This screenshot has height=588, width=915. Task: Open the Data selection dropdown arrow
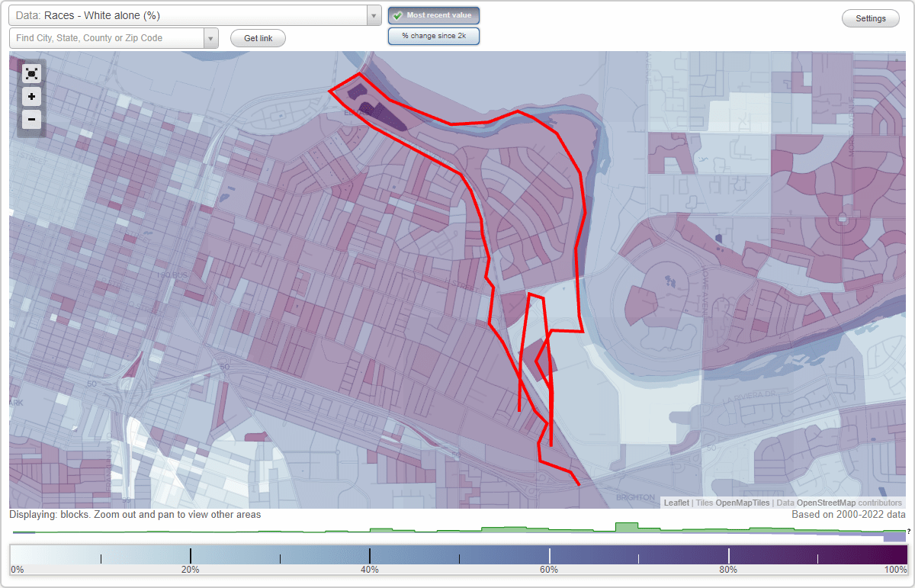(x=374, y=15)
